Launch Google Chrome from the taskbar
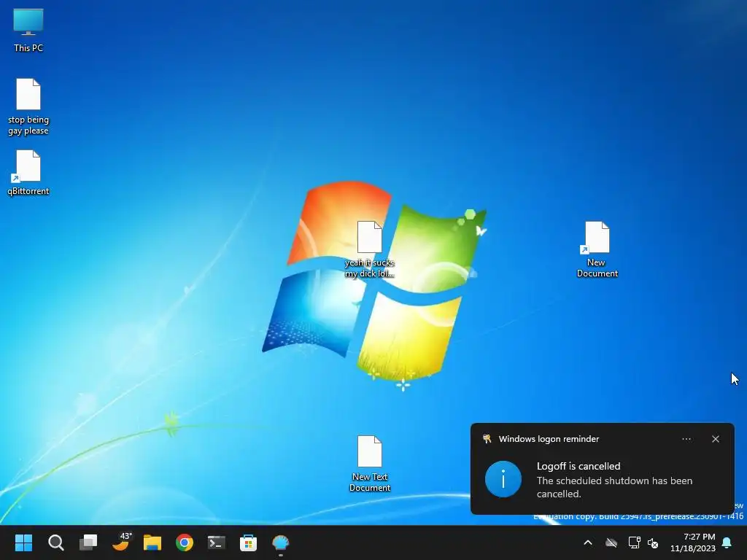This screenshot has width=747, height=560. tap(185, 542)
